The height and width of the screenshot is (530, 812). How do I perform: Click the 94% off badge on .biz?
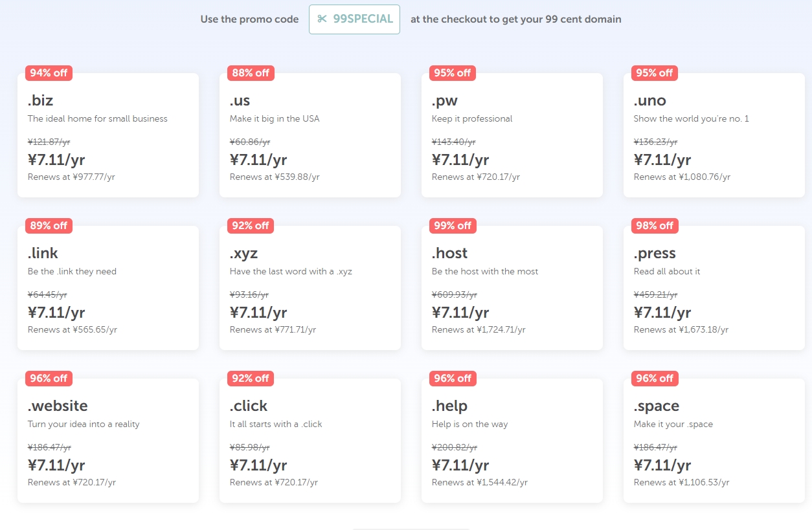49,73
